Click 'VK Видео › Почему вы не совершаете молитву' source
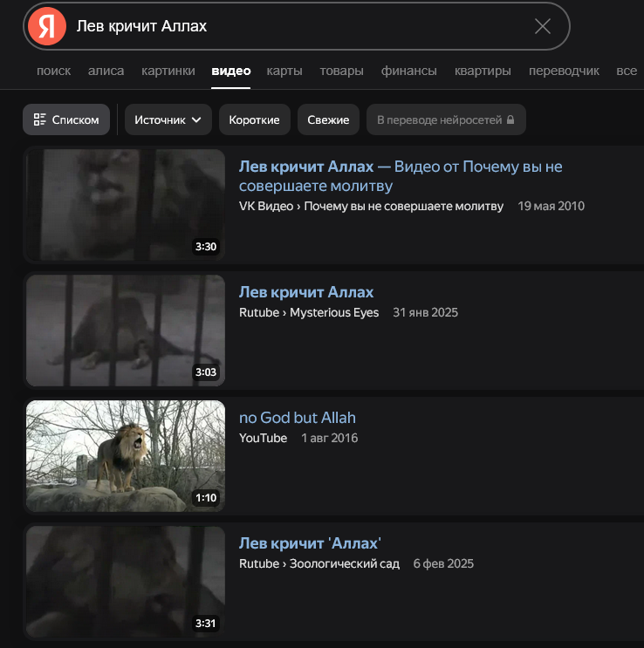The height and width of the screenshot is (648, 644). tap(371, 206)
